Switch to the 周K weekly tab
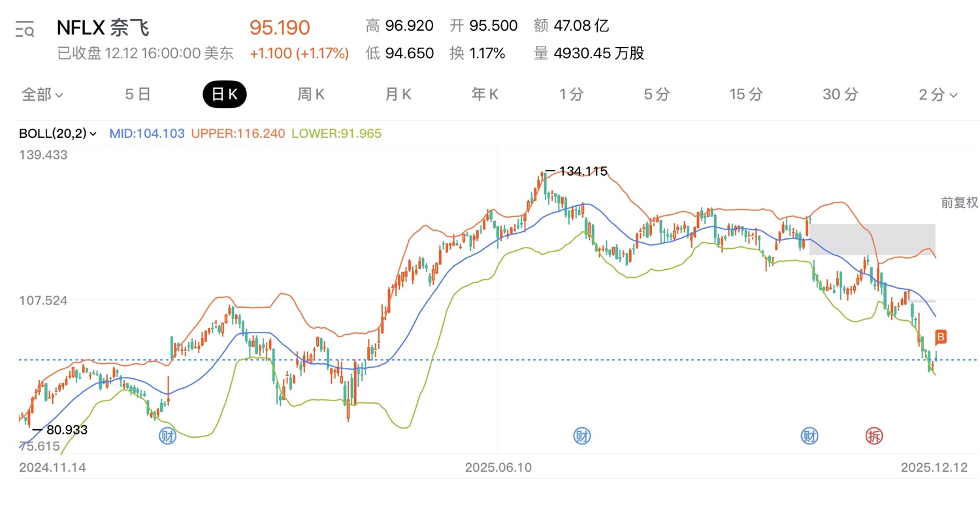The image size is (980, 505). 311,95
